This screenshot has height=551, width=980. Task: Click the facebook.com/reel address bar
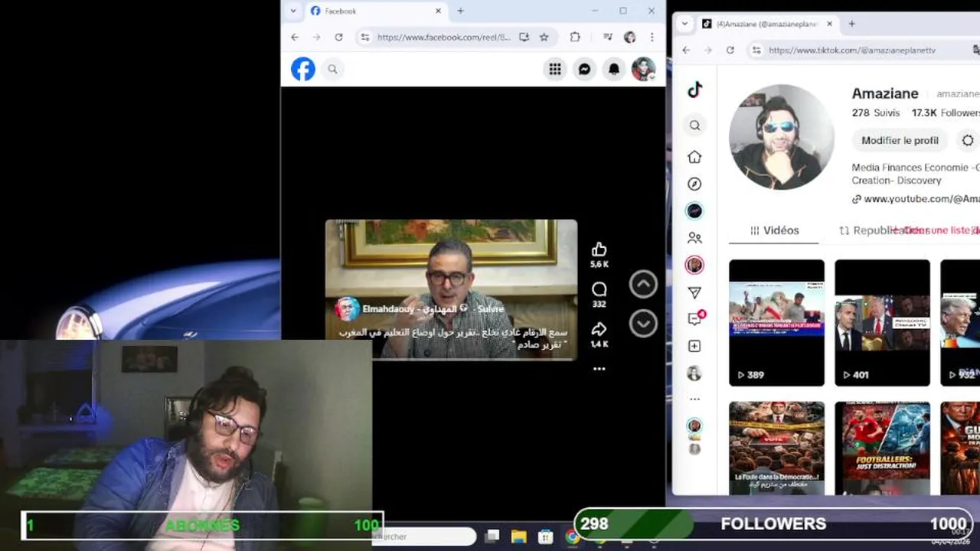(444, 37)
